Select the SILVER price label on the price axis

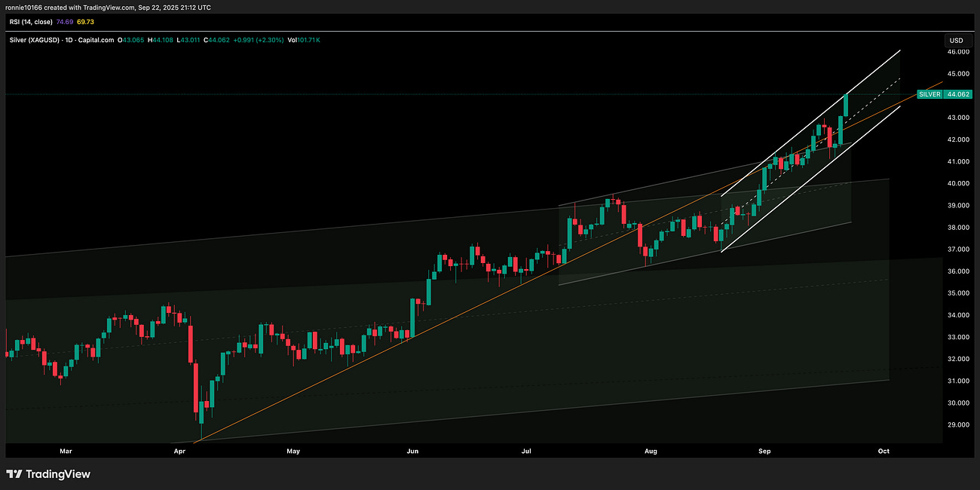pyautogui.click(x=928, y=94)
